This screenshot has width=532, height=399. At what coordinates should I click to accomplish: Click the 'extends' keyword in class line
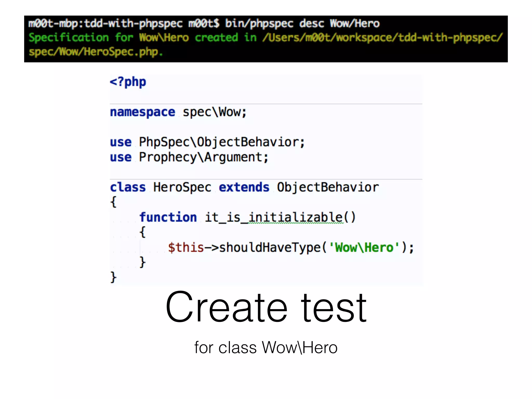244,187
